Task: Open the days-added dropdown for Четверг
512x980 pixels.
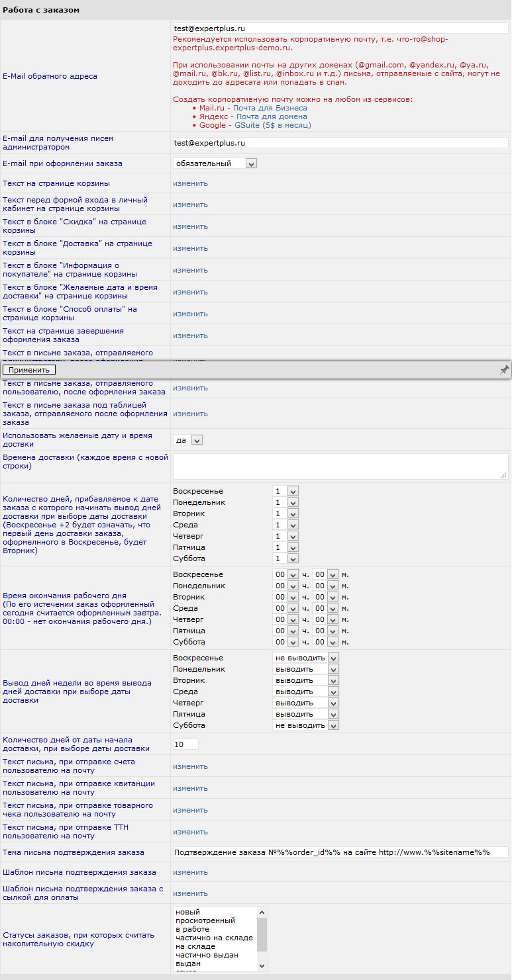Action: [x=286, y=536]
